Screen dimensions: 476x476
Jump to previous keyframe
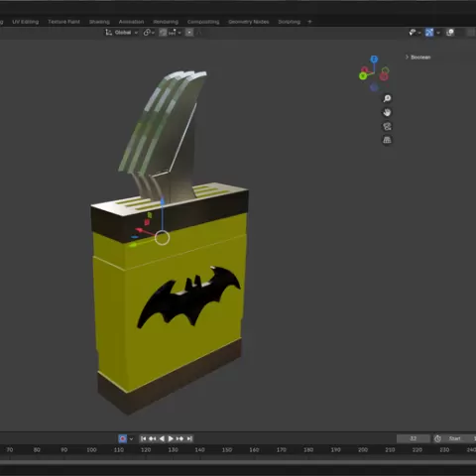(x=153, y=438)
